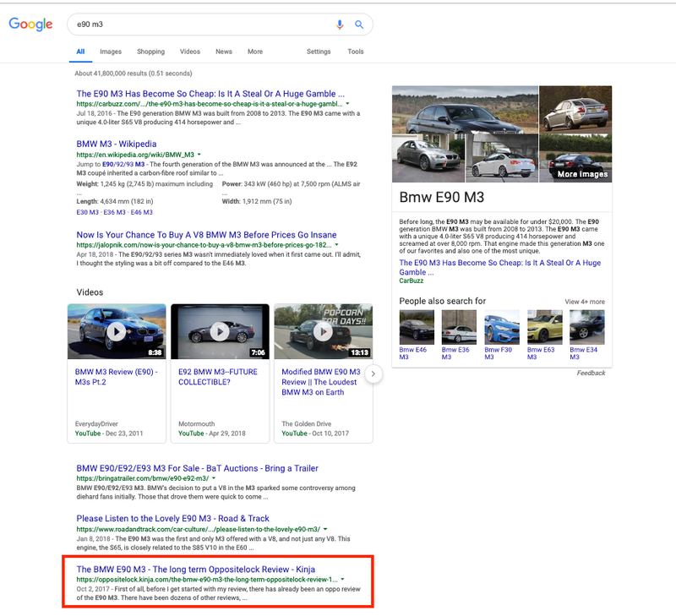The height and width of the screenshot is (616, 676).
Task: Expand the Wikipedia URL dropdown arrow
Action: (199, 155)
